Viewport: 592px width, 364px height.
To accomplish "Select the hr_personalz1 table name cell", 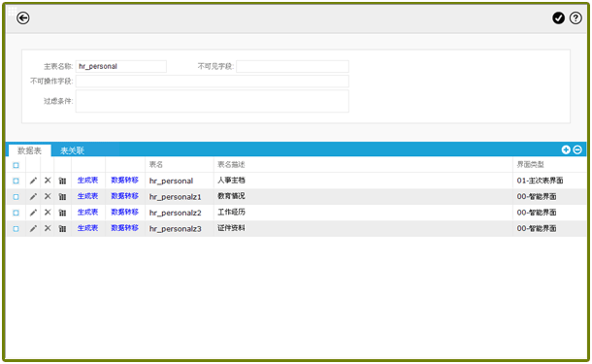I will point(180,197).
